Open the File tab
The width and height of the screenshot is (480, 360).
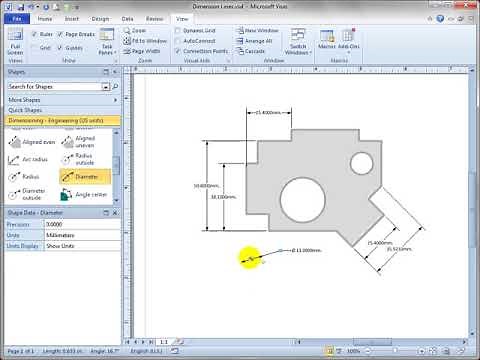pyautogui.click(x=17, y=19)
